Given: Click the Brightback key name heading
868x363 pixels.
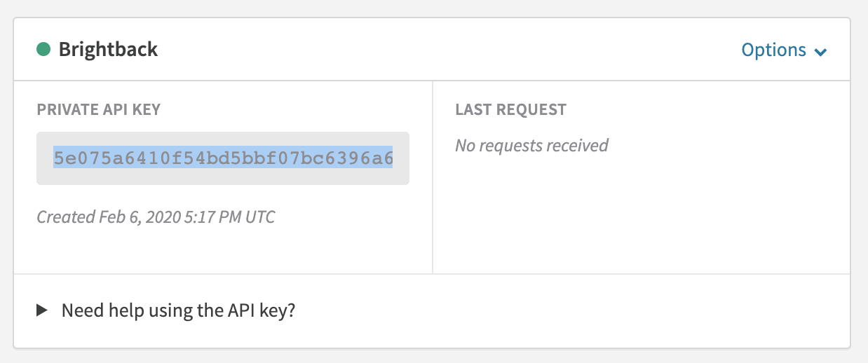Looking at the screenshot, I should (108, 50).
